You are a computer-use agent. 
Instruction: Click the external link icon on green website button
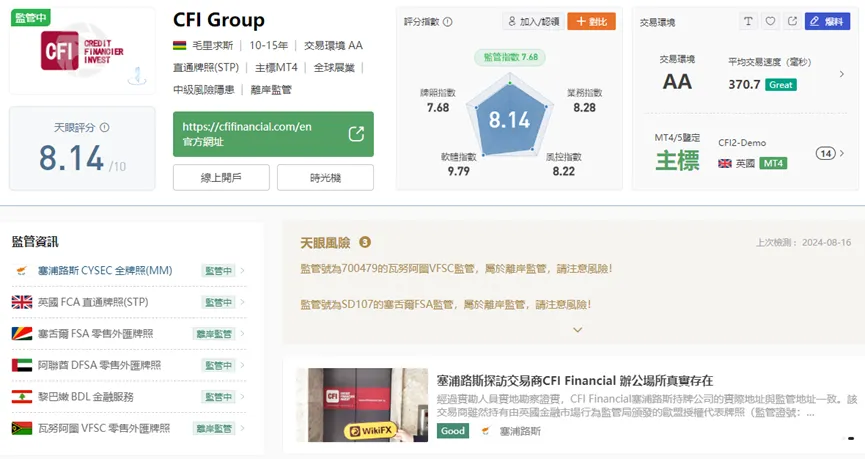tap(356, 134)
